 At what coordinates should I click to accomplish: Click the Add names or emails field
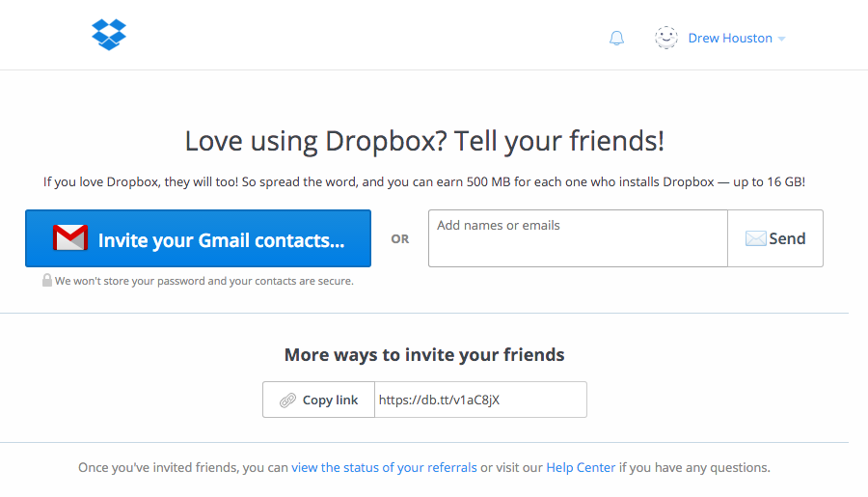tap(578, 238)
